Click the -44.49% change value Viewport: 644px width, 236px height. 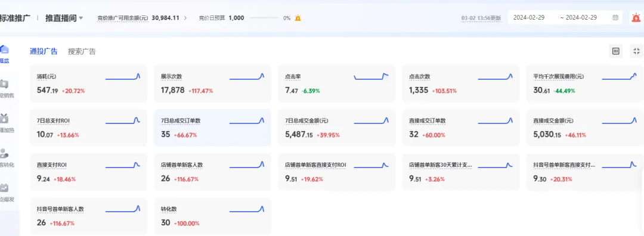pyautogui.click(x=564, y=91)
